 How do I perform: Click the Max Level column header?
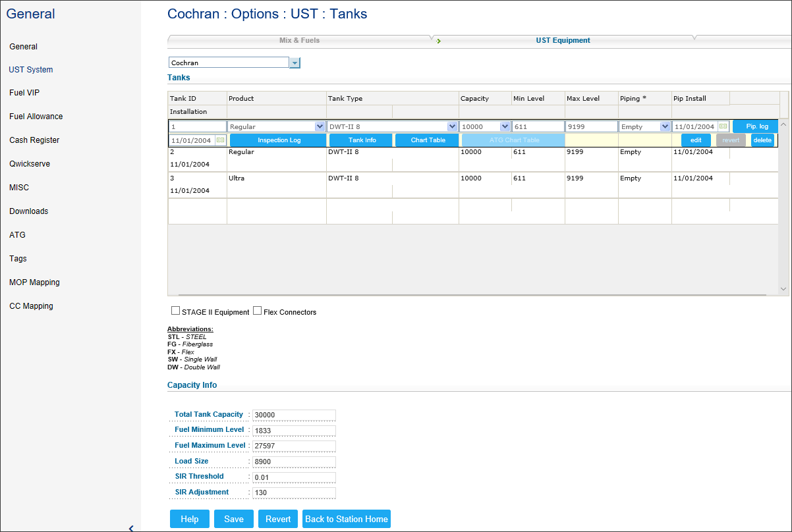(x=592, y=99)
